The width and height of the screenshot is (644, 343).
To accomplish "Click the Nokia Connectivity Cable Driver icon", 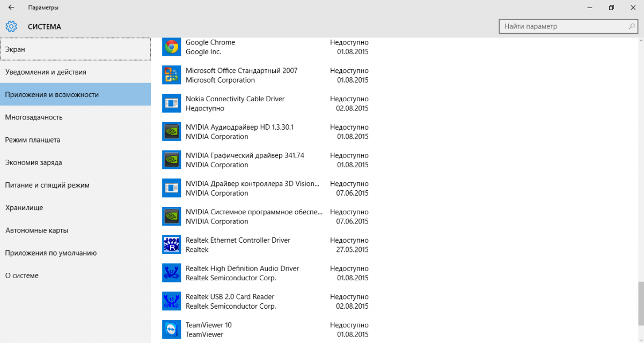I will click(x=171, y=103).
